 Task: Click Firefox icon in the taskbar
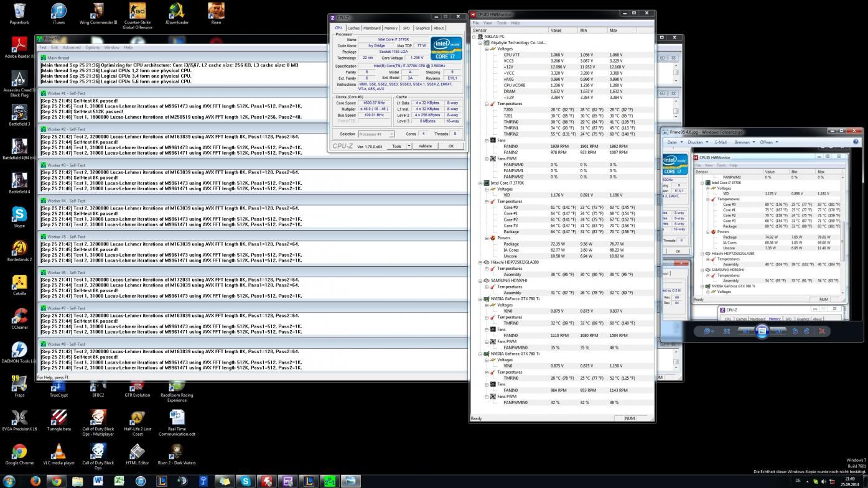click(35, 481)
